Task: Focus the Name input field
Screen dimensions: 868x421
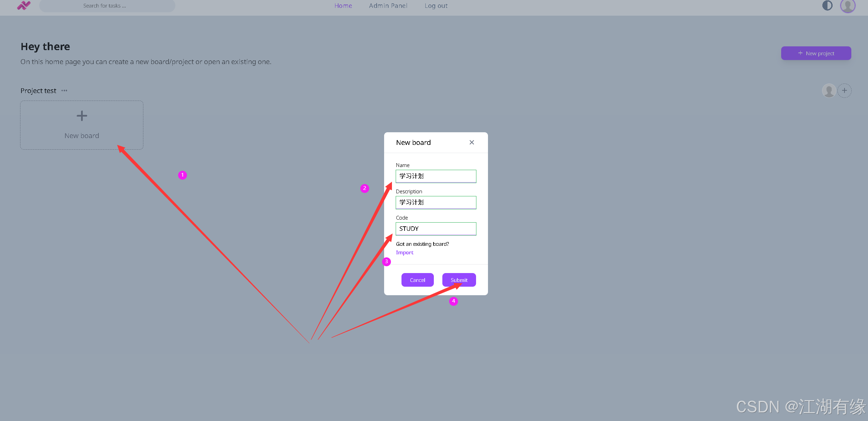Action: point(436,176)
